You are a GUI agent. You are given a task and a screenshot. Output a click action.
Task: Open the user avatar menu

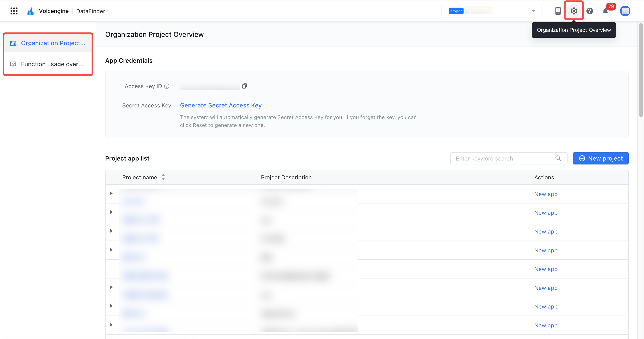pyautogui.click(x=625, y=11)
